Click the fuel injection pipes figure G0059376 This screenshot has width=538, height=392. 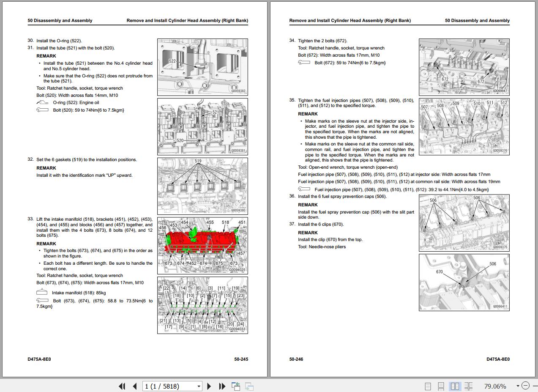point(464,126)
